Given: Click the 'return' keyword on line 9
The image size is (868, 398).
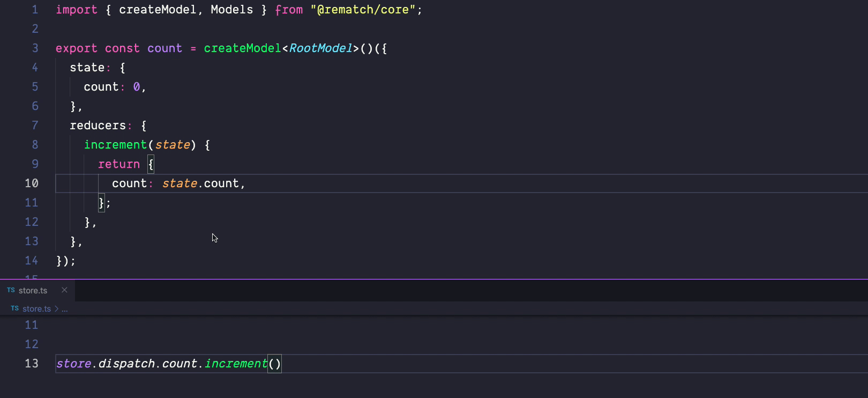Looking at the screenshot, I should tap(119, 164).
